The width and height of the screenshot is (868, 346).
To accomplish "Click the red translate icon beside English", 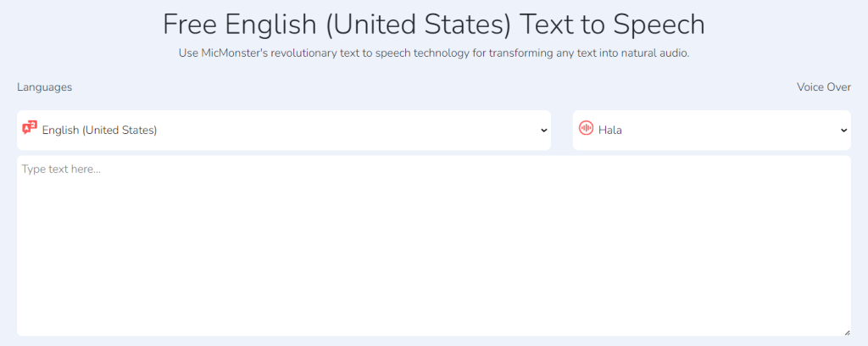I will tap(30, 129).
